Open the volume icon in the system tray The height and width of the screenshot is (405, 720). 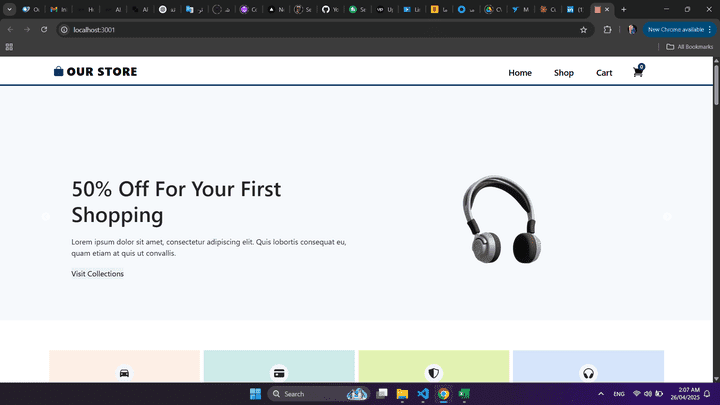coord(648,394)
